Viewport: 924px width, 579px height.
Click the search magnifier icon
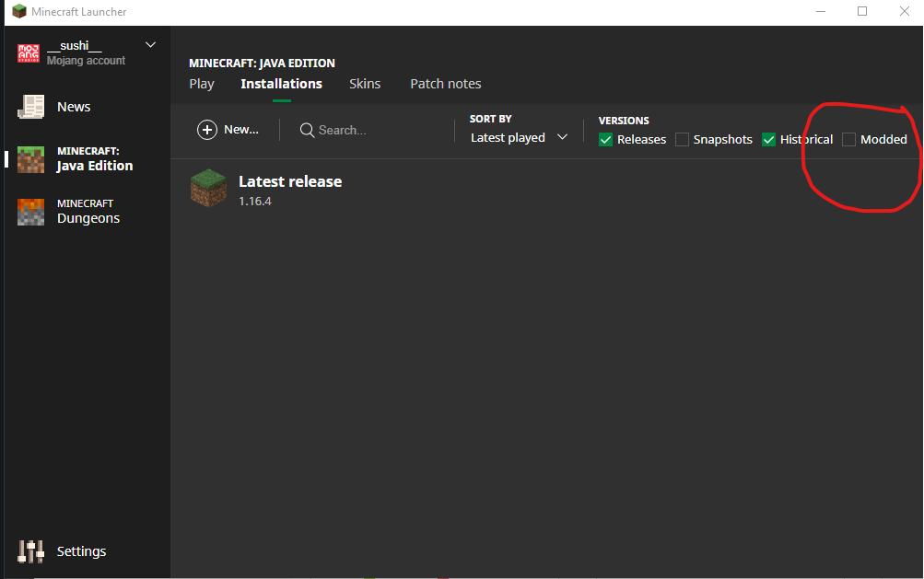[x=307, y=130]
